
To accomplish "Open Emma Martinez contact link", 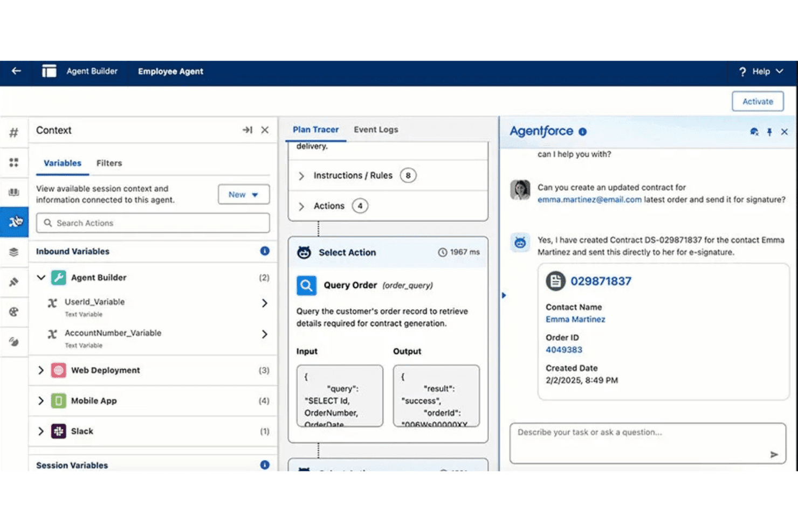I will (x=575, y=319).
